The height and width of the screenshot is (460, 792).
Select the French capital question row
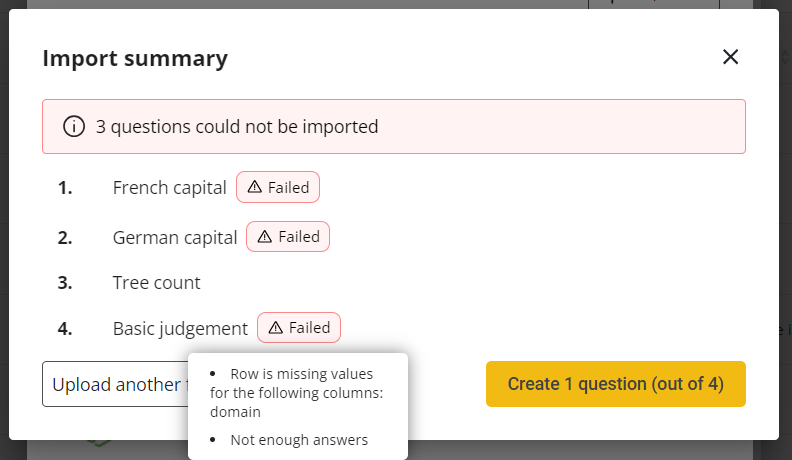170,187
